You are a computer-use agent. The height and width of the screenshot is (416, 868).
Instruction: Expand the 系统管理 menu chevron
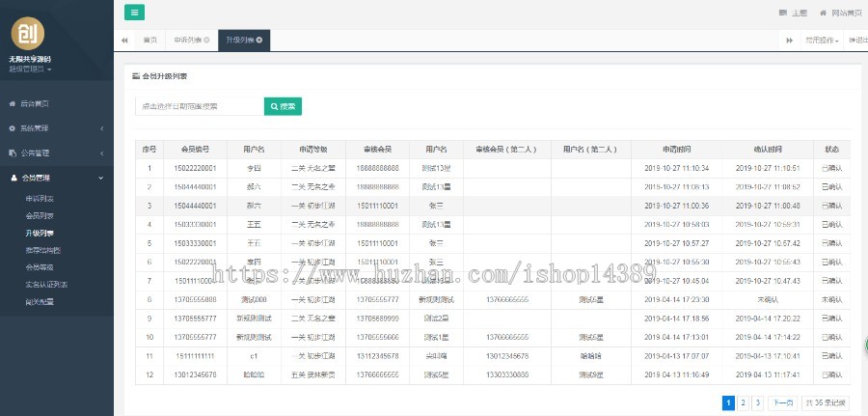[x=102, y=128]
